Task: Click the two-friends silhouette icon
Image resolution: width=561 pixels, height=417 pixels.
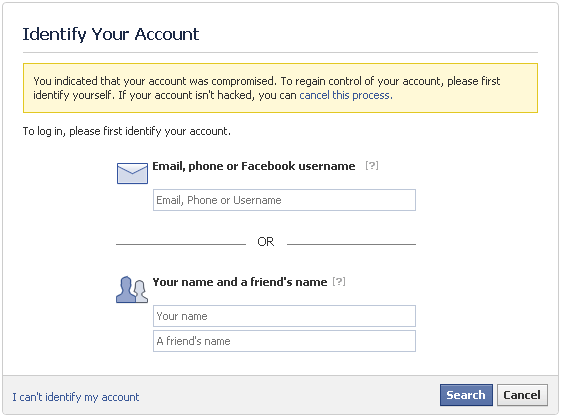Action: click(x=132, y=290)
